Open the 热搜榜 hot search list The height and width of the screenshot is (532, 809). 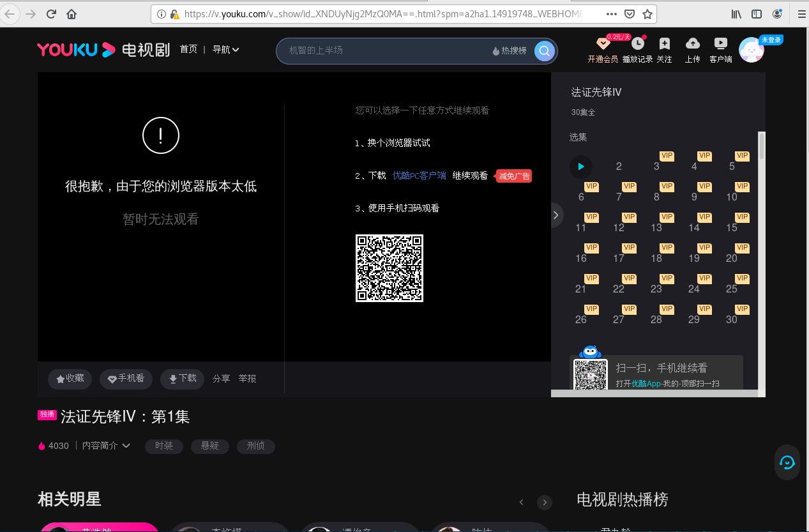(x=510, y=51)
